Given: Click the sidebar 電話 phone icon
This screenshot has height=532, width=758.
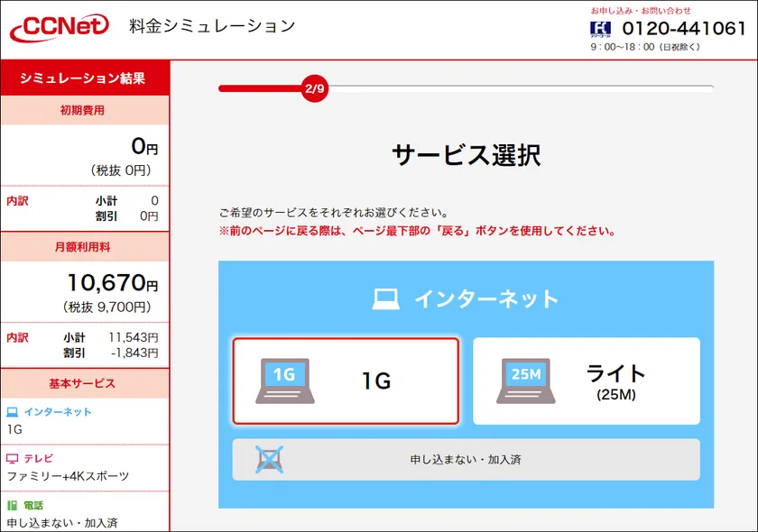Looking at the screenshot, I should click(12, 506).
